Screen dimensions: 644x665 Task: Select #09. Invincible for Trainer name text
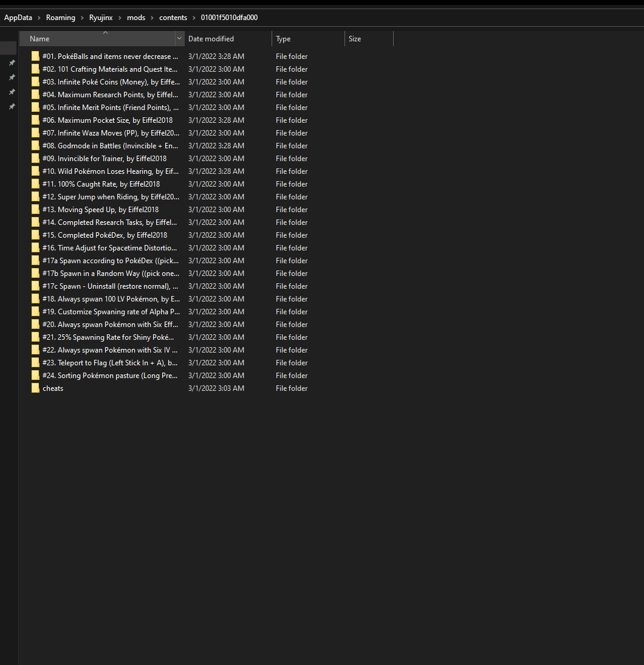pos(104,158)
